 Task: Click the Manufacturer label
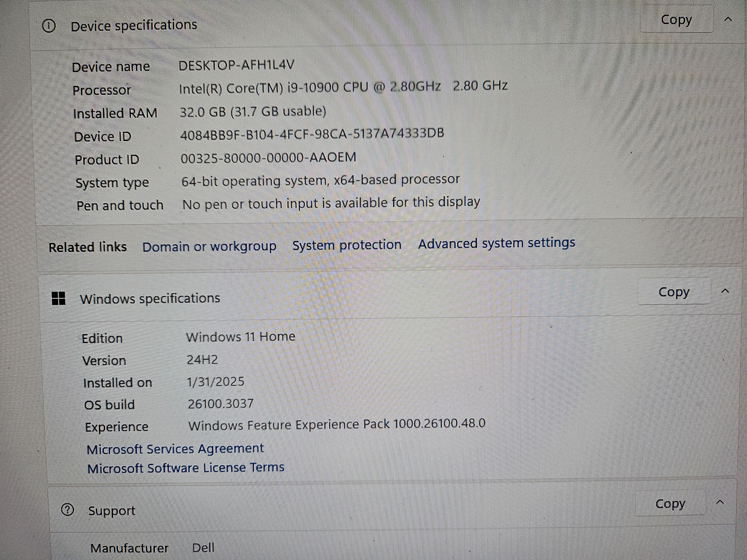pos(129,548)
